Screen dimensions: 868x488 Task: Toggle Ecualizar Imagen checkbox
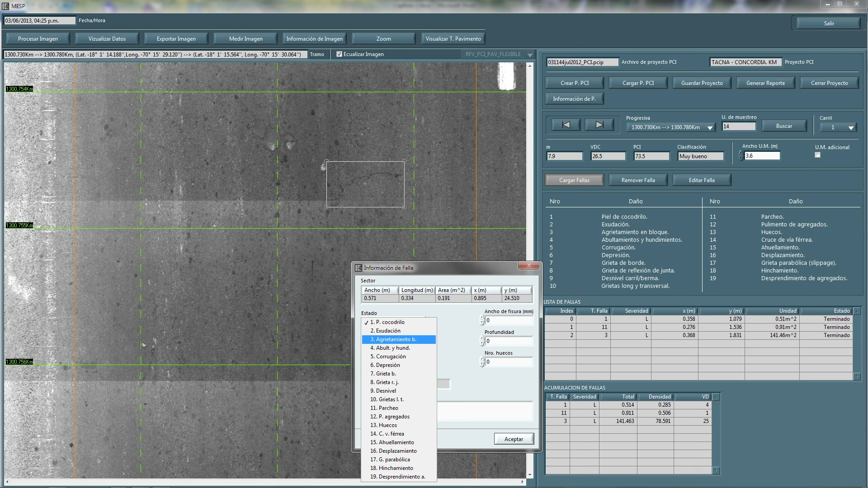(x=339, y=54)
